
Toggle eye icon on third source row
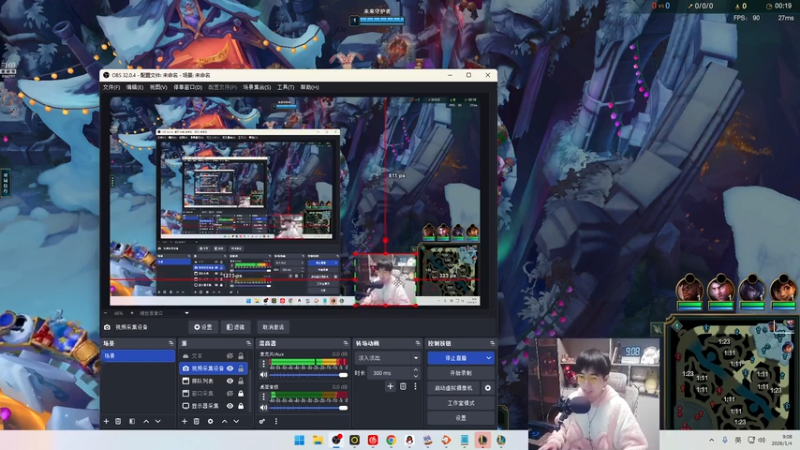[x=230, y=381]
